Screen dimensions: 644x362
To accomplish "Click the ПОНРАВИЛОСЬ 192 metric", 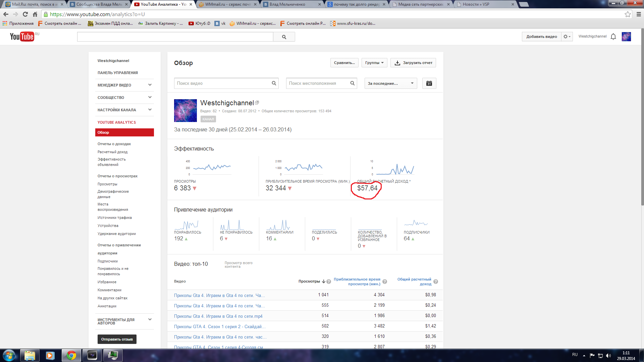I will (x=187, y=235).
